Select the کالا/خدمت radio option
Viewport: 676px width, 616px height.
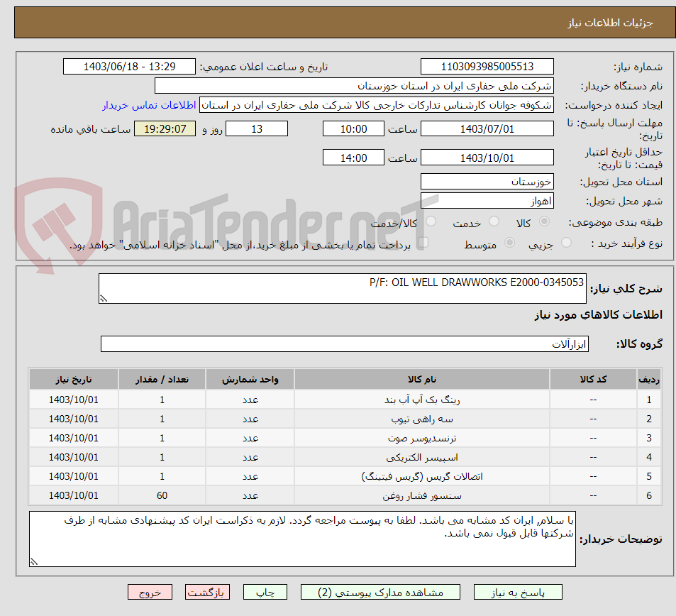click(431, 221)
